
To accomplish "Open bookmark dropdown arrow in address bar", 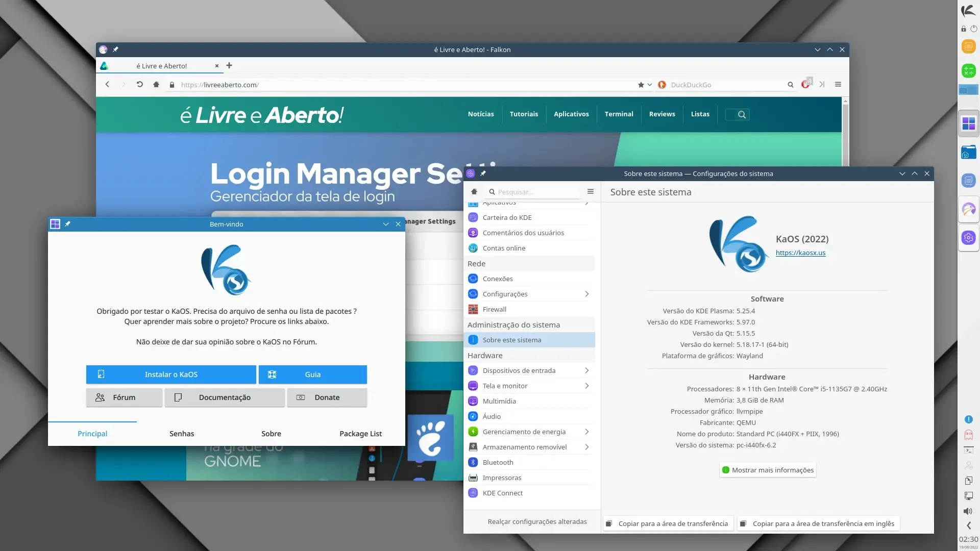I will tap(650, 85).
